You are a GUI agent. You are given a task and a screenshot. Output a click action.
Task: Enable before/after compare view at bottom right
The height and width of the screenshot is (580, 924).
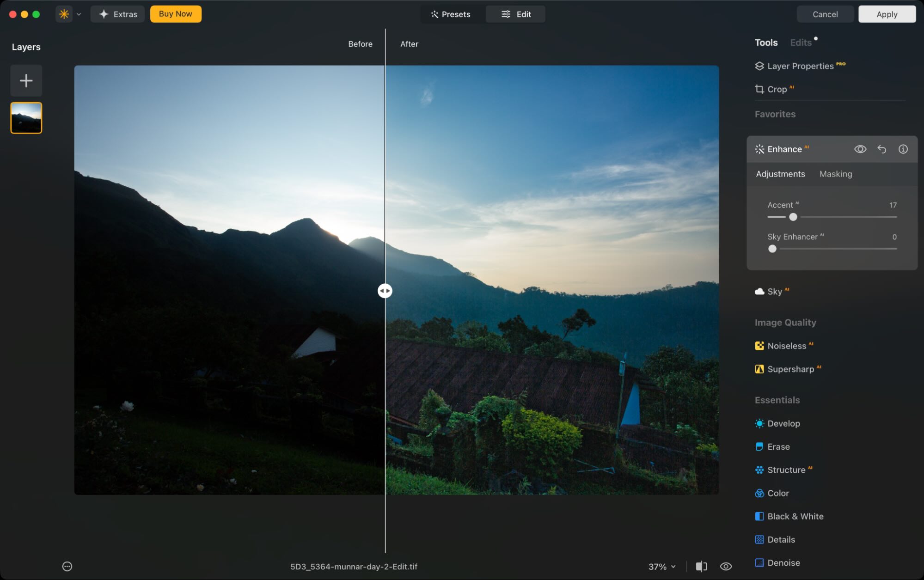[701, 566]
